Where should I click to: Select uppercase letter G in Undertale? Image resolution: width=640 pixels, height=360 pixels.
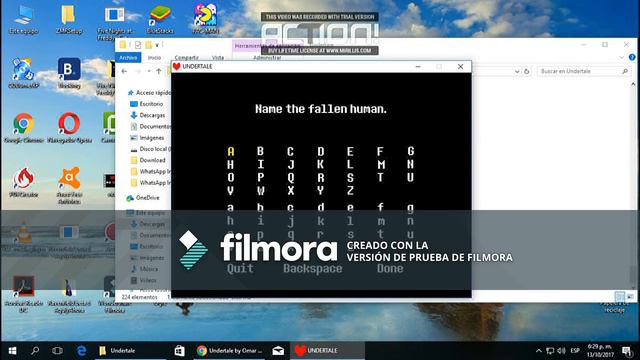tap(411, 151)
